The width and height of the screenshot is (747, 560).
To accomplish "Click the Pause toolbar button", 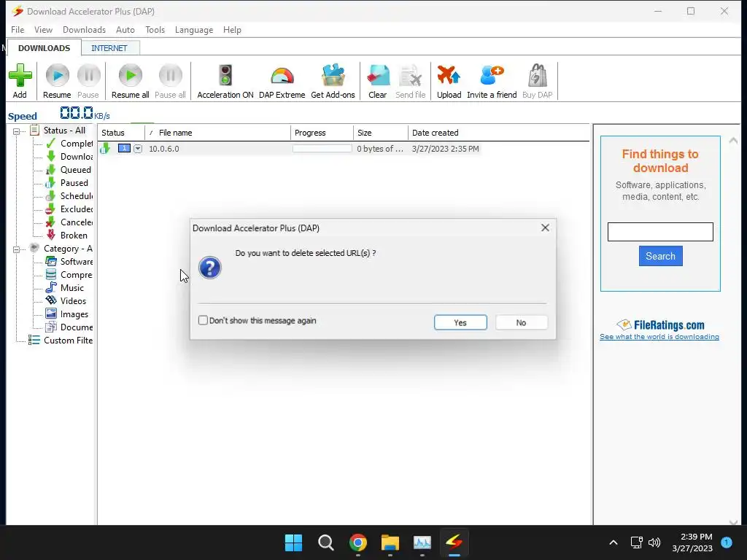I will click(88, 81).
